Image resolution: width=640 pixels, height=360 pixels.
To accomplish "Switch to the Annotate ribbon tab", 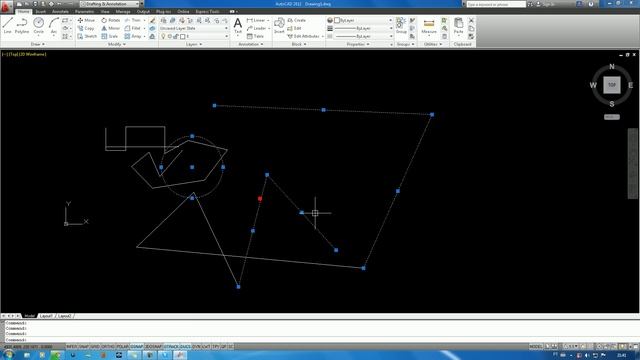I will click(60, 11).
